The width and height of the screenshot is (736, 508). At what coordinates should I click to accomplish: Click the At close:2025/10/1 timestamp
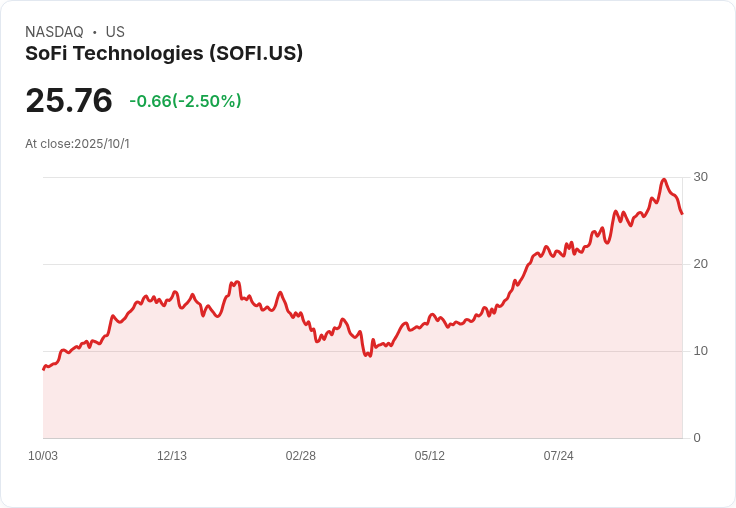(x=77, y=143)
